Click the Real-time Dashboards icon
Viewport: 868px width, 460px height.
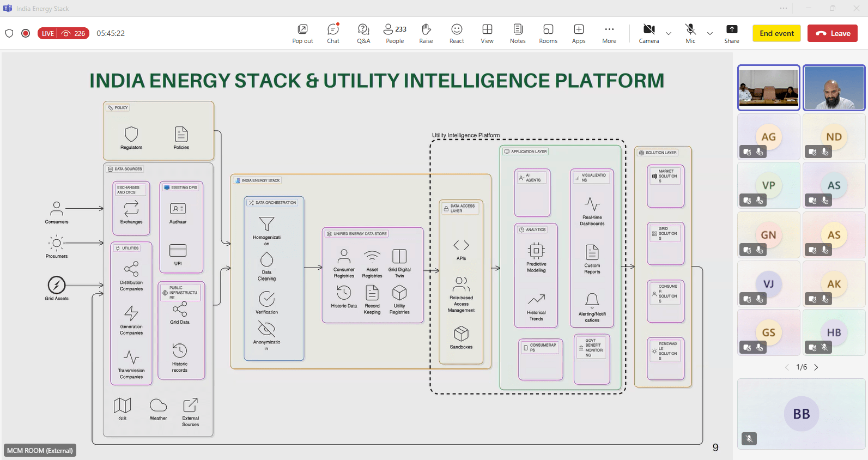coord(592,204)
